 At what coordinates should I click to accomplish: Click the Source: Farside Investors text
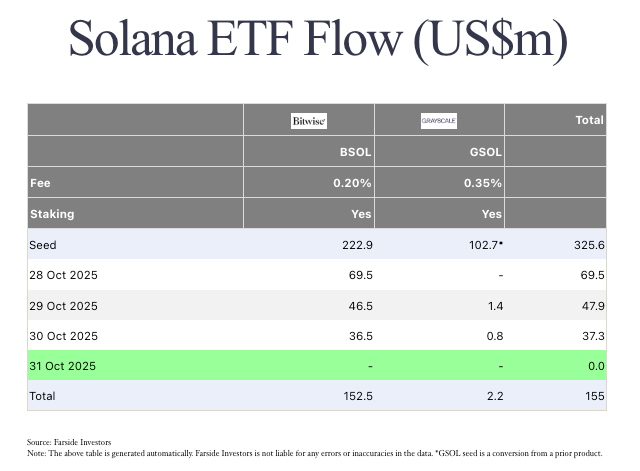(69, 441)
